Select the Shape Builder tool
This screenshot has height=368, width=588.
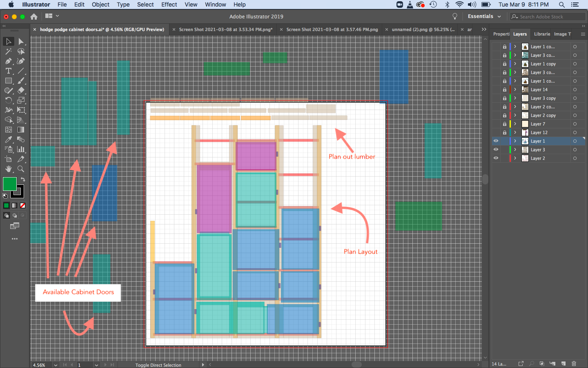tap(8, 120)
